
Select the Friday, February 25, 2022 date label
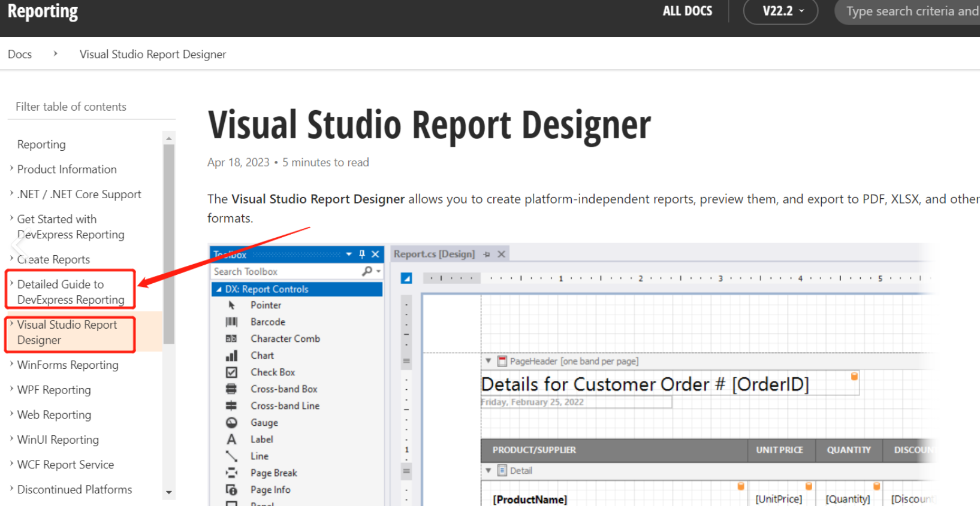(576, 402)
